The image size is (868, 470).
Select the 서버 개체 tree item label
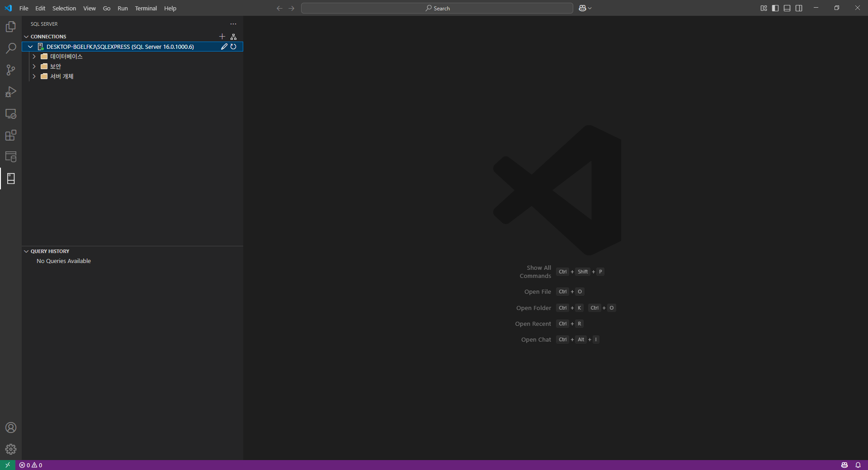[x=62, y=76]
